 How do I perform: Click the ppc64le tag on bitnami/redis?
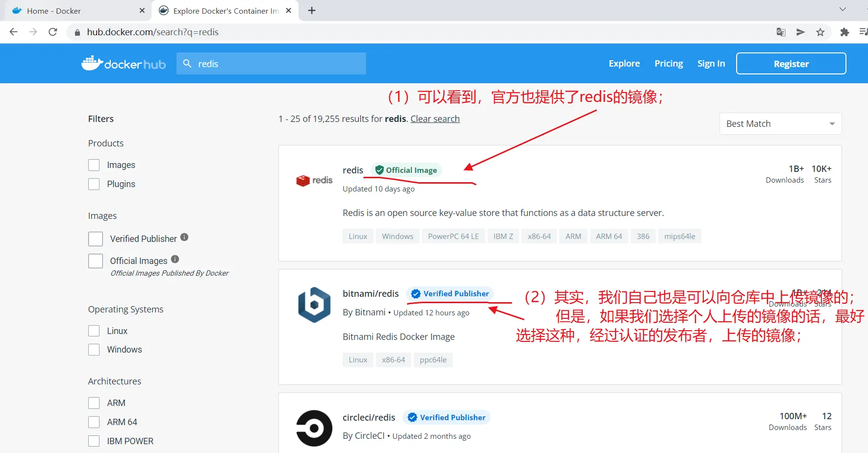click(433, 360)
